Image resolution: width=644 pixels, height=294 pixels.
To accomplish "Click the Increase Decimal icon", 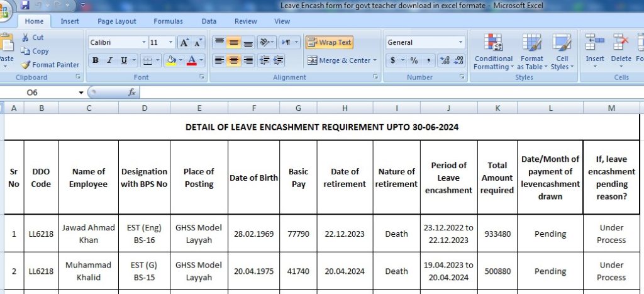I will tap(445, 61).
